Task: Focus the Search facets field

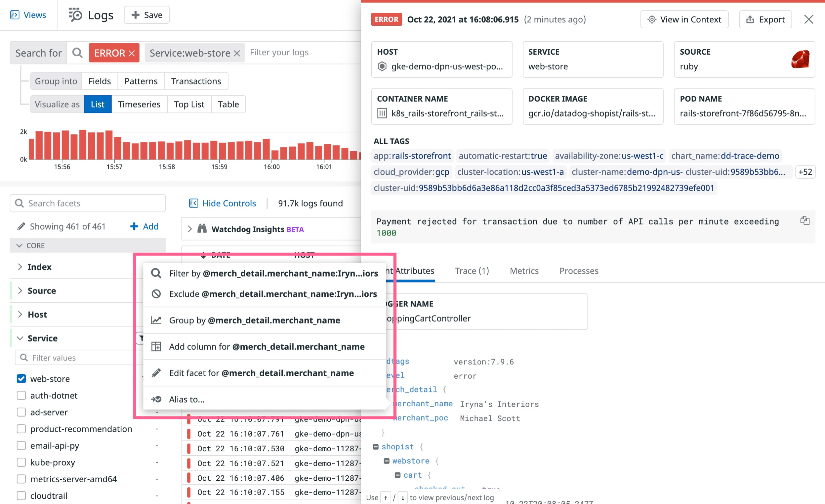Action: coord(88,203)
